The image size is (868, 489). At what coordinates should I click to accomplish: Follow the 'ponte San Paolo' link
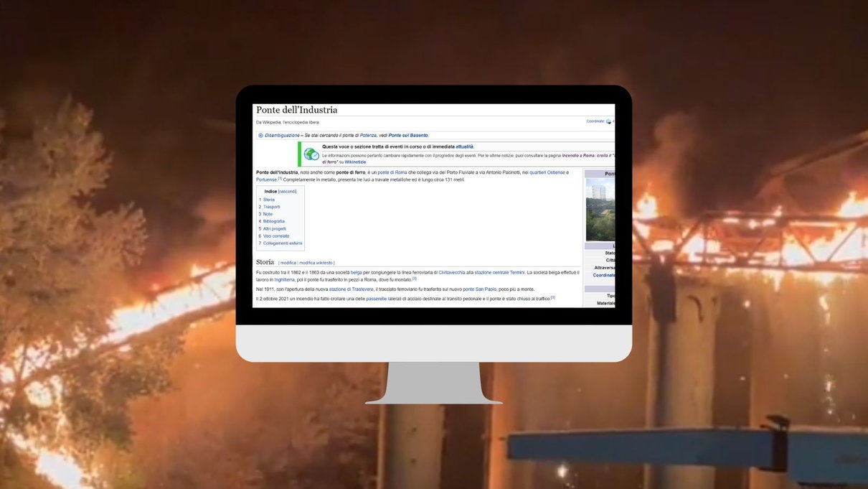click(x=479, y=289)
